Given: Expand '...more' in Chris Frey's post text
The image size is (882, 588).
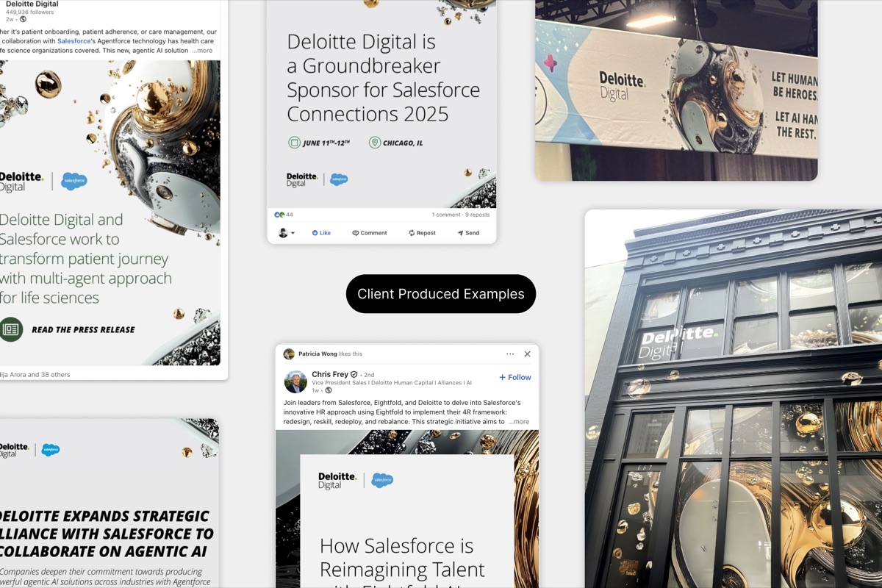Looking at the screenshot, I should coord(519,422).
